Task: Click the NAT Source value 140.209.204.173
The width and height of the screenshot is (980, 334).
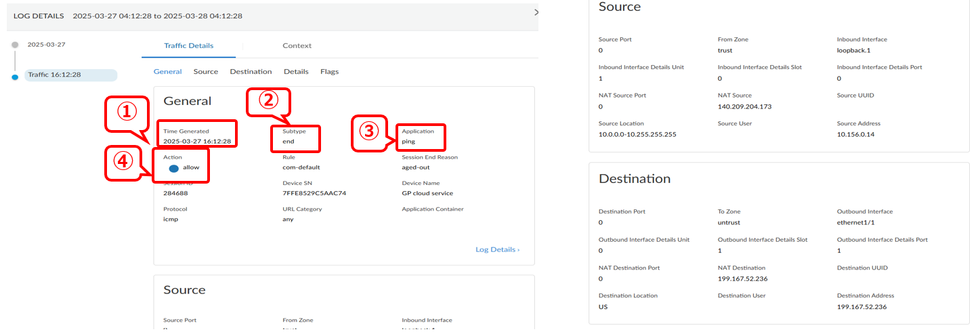Action: point(744,107)
